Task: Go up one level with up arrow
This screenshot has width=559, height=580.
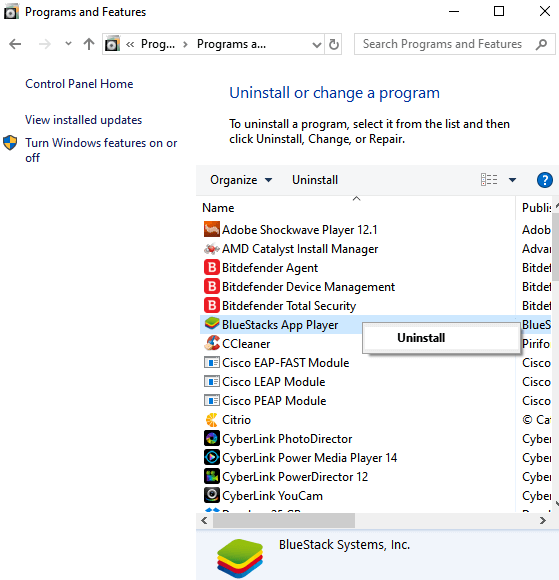Action: point(89,44)
